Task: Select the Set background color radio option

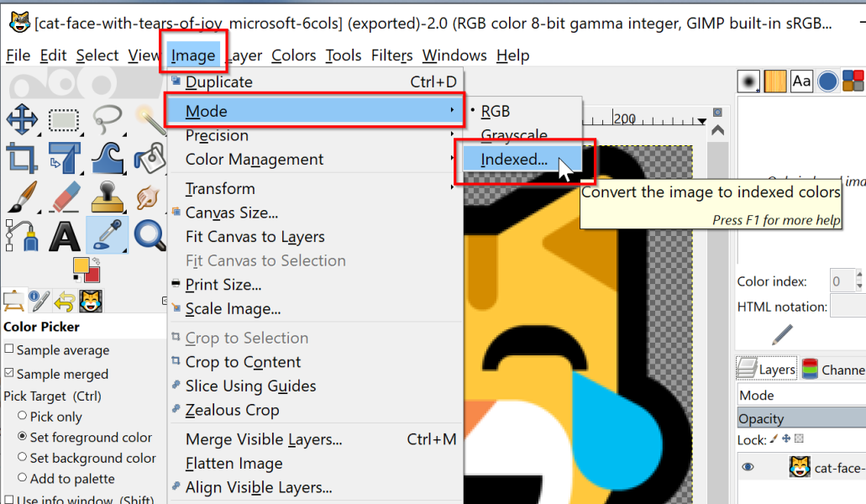Action: click(22, 457)
